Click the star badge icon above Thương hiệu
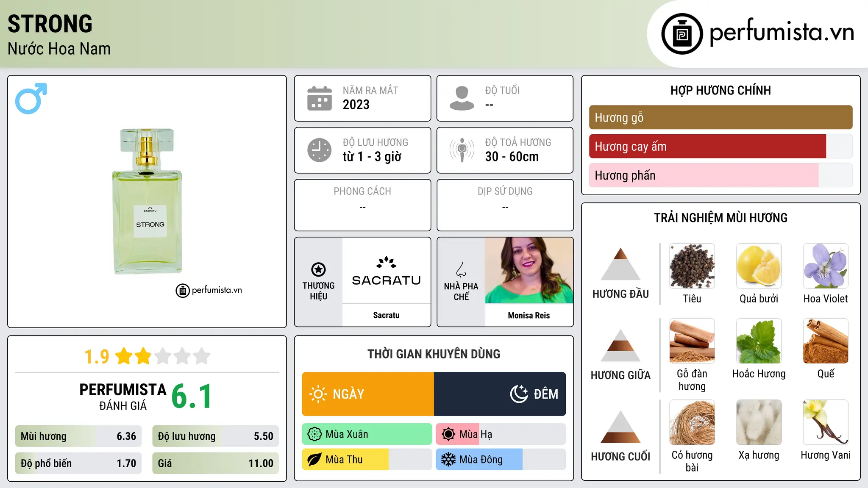This screenshot has height=488, width=868. coord(318,269)
